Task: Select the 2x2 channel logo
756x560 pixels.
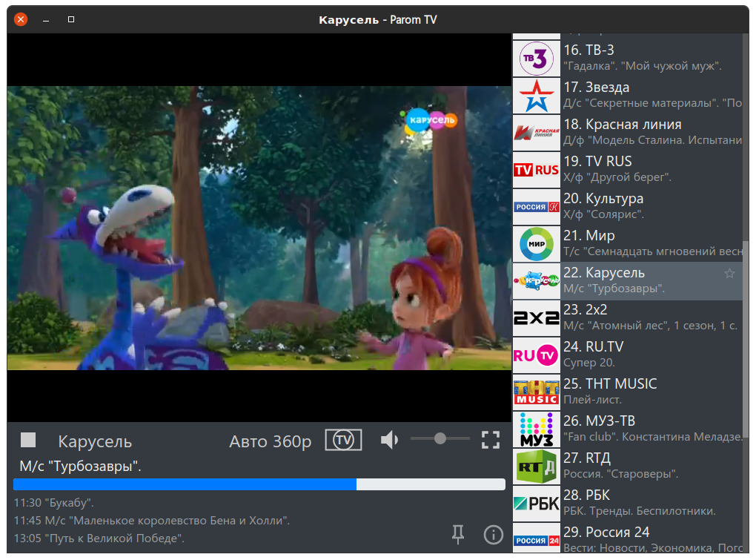Action: point(536,318)
